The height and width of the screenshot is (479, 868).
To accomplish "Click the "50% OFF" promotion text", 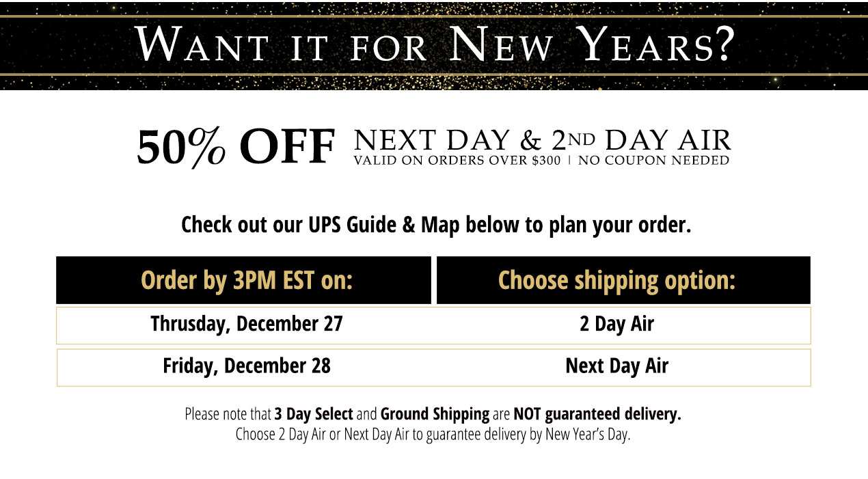I will tap(236, 148).
